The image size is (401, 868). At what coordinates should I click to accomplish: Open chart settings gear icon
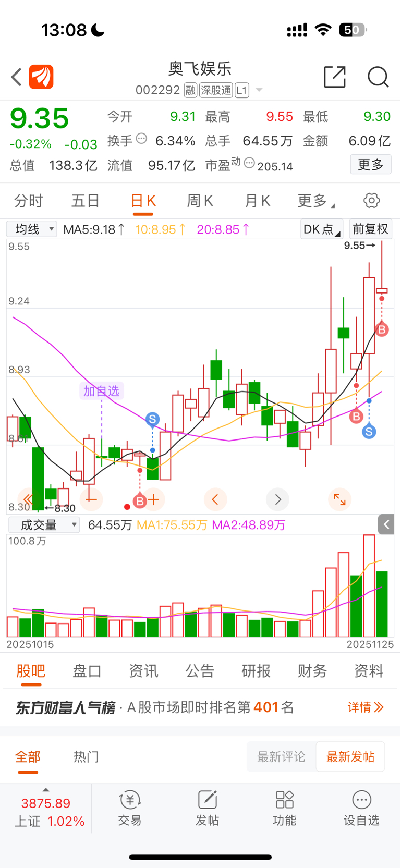coord(371,200)
